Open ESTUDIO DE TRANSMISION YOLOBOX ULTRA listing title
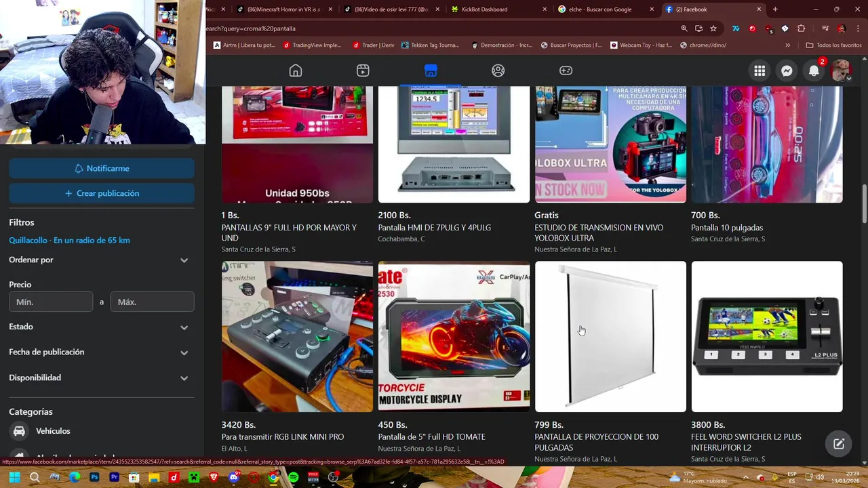This screenshot has width=868, height=488. [x=599, y=233]
